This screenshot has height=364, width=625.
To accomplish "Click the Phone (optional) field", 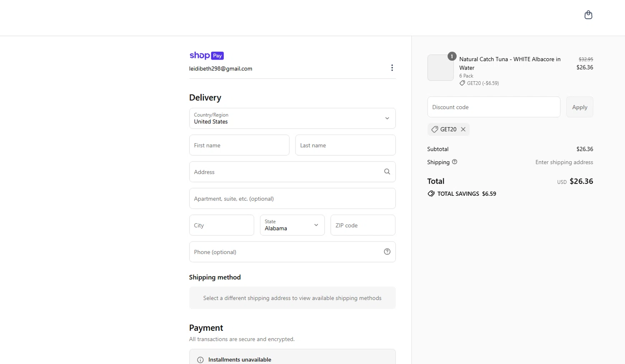I will coord(292,252).
